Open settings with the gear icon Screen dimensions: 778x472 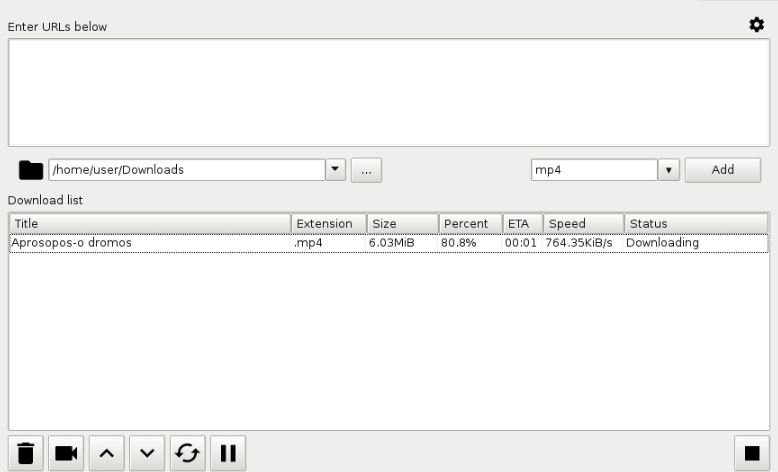coord(756,24)
